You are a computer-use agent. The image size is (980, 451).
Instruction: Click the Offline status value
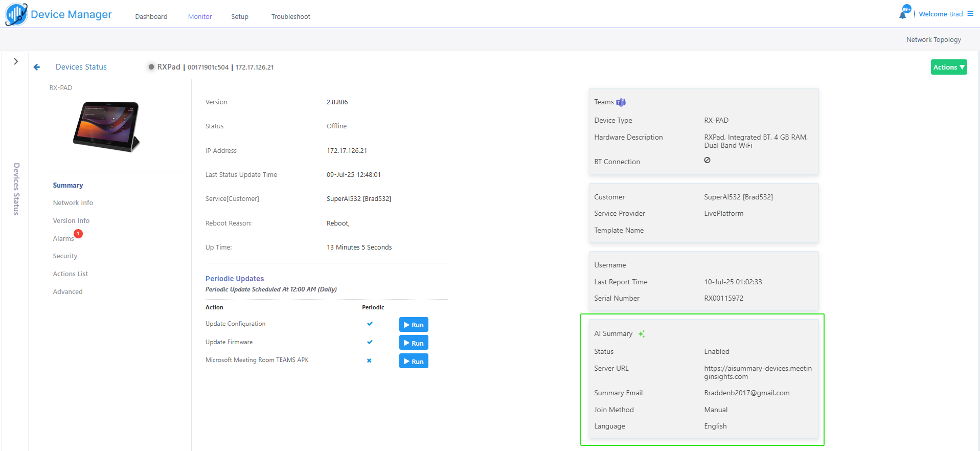click(x=337, y=126)
